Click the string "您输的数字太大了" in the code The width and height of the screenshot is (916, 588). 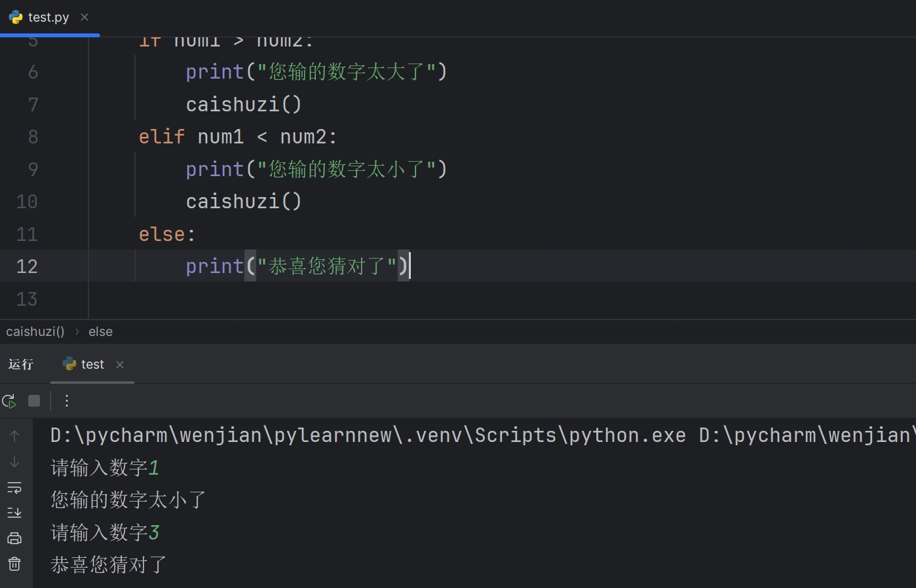point(347,71)
